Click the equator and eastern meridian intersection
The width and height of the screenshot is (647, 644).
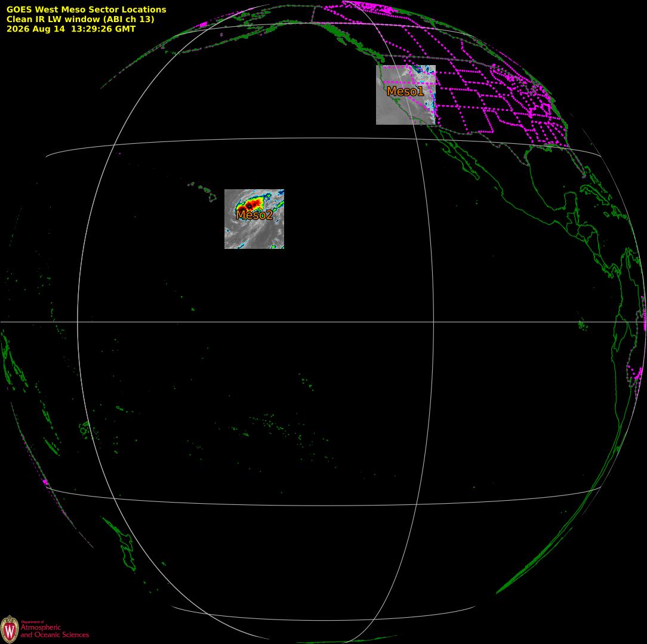click(x=434, y=322)
